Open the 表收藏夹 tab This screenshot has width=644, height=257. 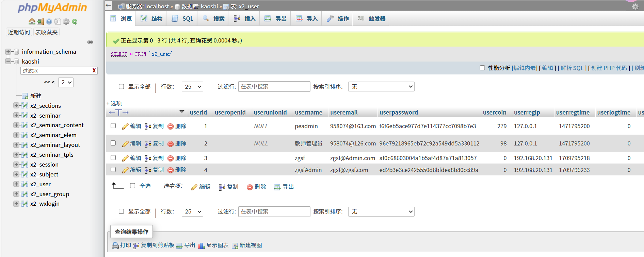coord(47,32)
